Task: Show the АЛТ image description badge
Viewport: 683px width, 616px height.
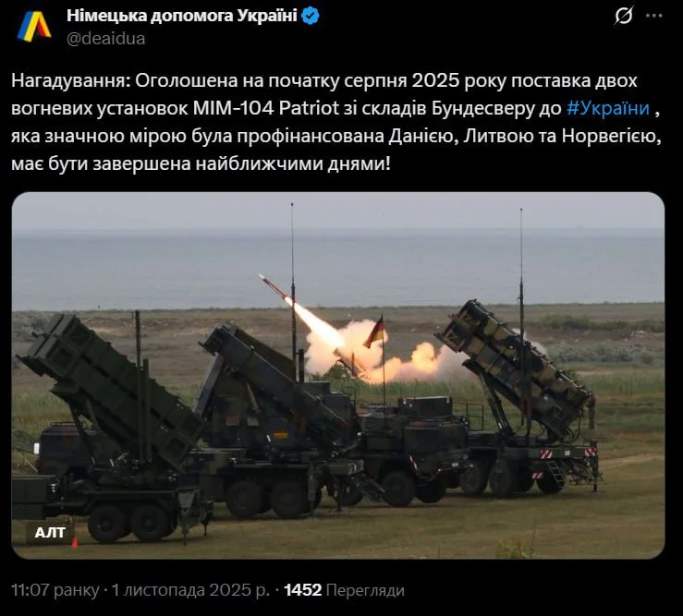Action: pyautogui.click(x=50, y=532)
